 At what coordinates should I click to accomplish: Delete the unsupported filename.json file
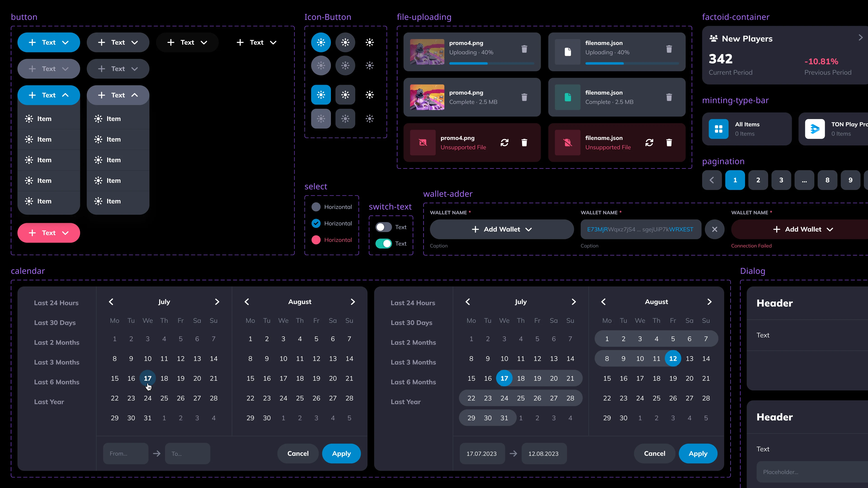(x=669, y=143)
